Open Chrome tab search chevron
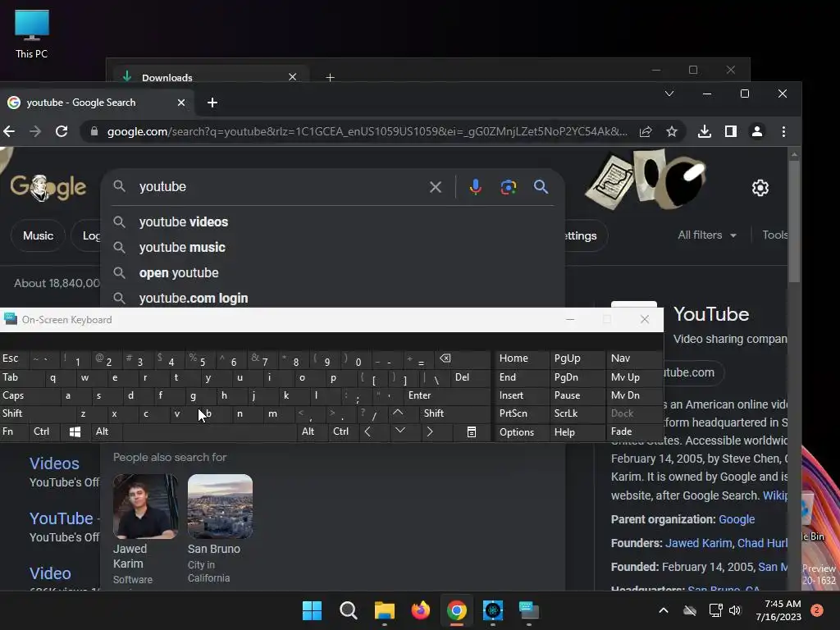The height and width of the screenshot is (630, 840). (x=669, y=94)
